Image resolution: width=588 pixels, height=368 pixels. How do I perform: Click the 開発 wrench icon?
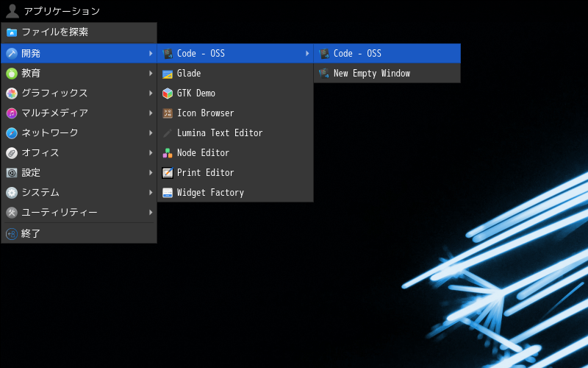coord(12,53)
